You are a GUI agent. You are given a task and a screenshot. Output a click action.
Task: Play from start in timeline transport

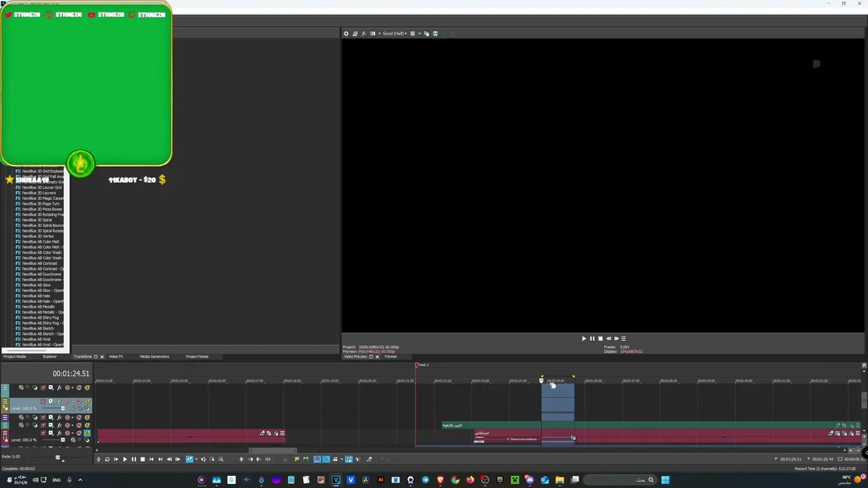pyautogui.click(x=116, y=460)
